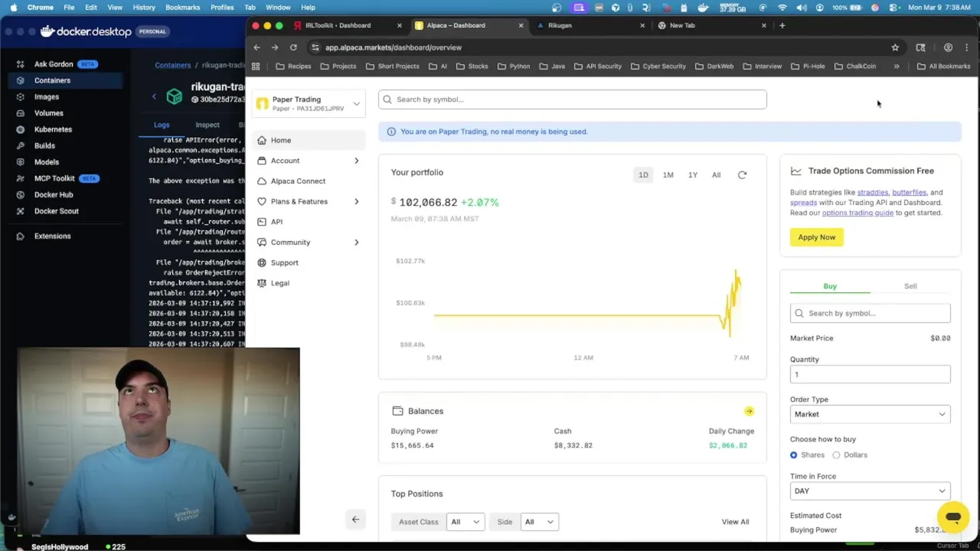Screen dimensions: 980x551
Task: Click View All positions link
Action: (735, 522)
